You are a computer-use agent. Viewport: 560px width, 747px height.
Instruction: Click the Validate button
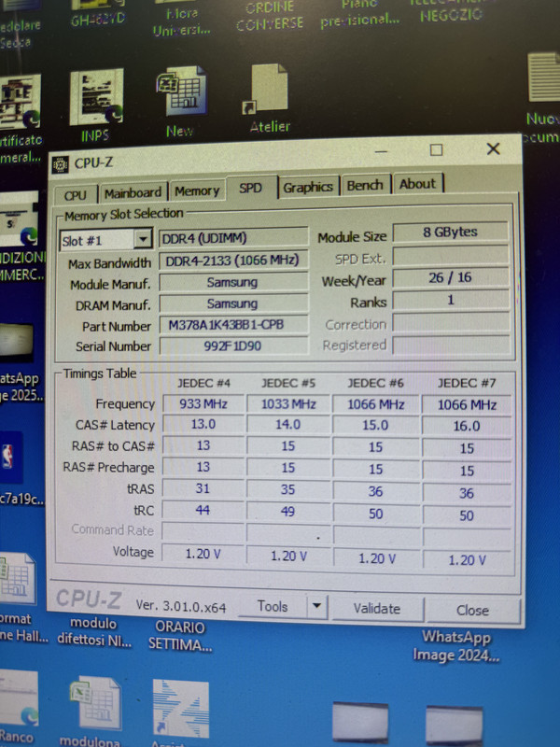point(377,609)
